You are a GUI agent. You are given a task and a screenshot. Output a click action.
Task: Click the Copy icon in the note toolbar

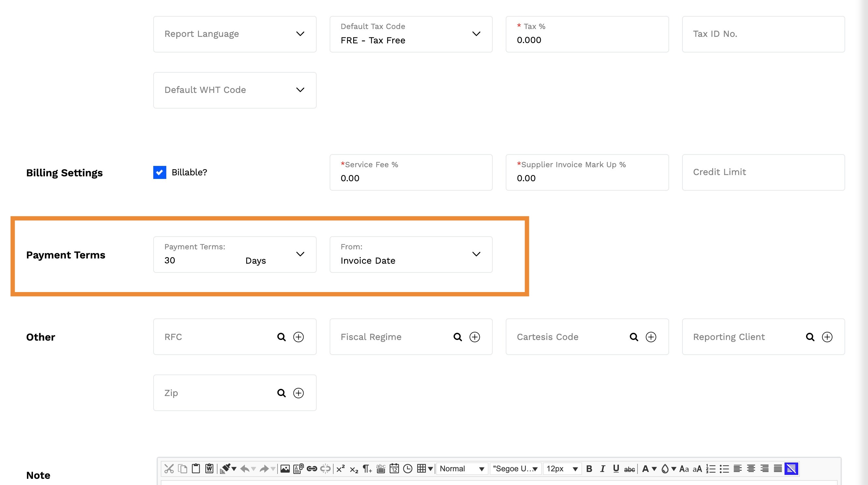point(183,468)
